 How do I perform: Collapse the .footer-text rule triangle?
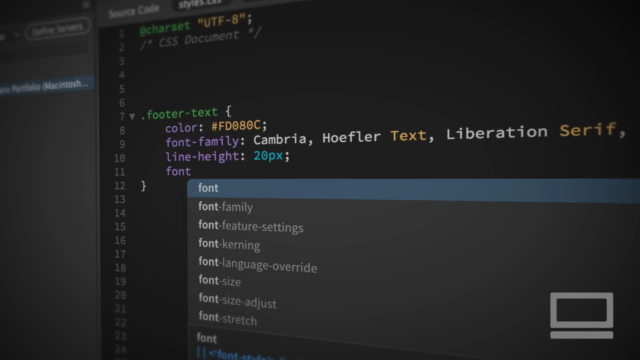(x=132, y=117)
